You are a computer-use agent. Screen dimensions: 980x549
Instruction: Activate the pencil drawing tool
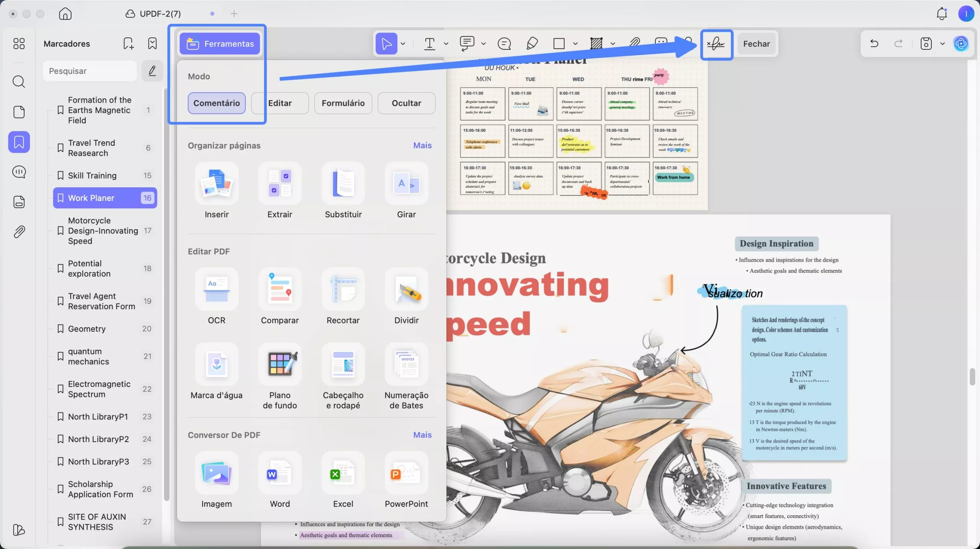[532, 44]
